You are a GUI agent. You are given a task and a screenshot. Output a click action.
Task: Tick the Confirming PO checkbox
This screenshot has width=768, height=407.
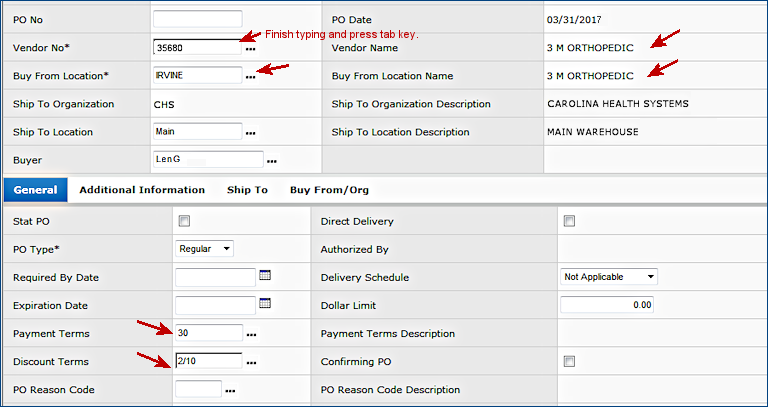pos(569,361)
